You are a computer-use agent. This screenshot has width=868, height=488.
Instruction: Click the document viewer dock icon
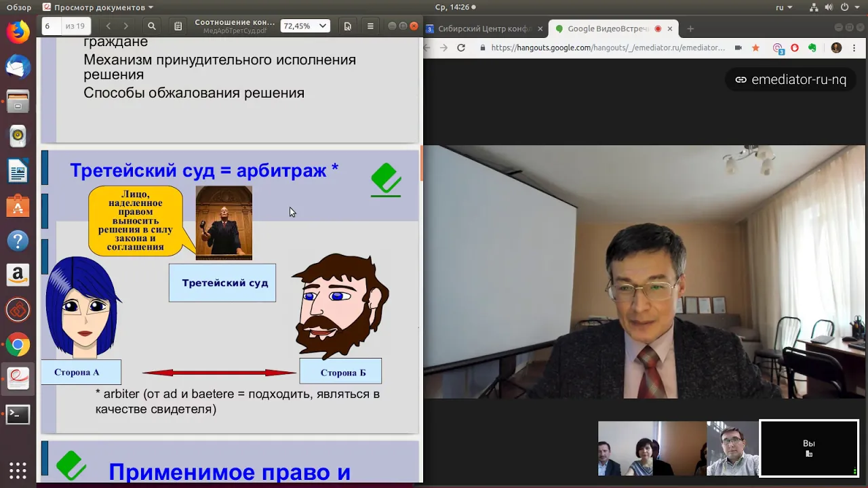pyautogui.click(x=18, y=380)
